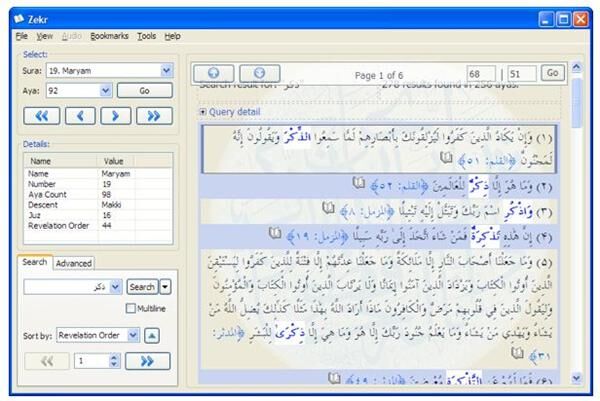
Task: Minimize the Zekr window
Action: (546, 19)
